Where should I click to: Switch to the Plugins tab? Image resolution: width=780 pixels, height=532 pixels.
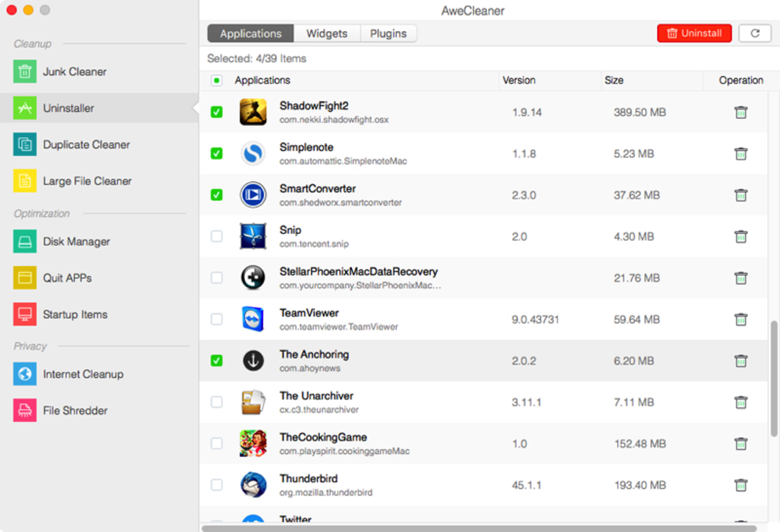388,33
